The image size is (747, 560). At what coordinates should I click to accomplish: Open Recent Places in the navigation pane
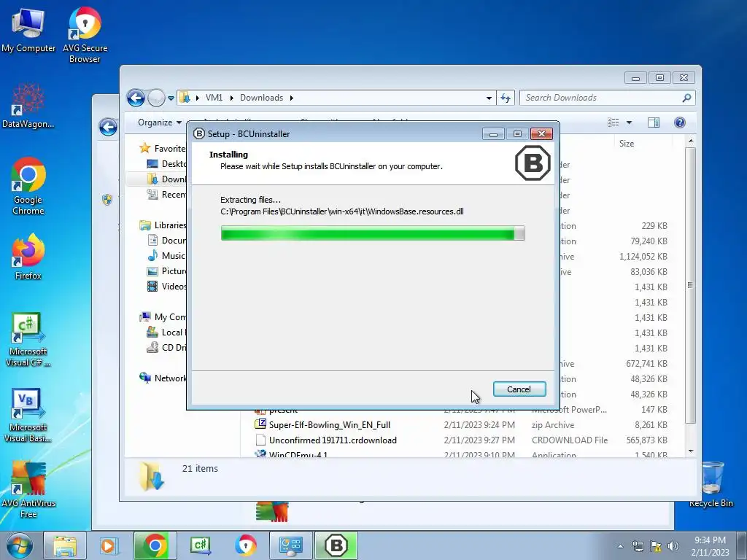pos(167,194)
